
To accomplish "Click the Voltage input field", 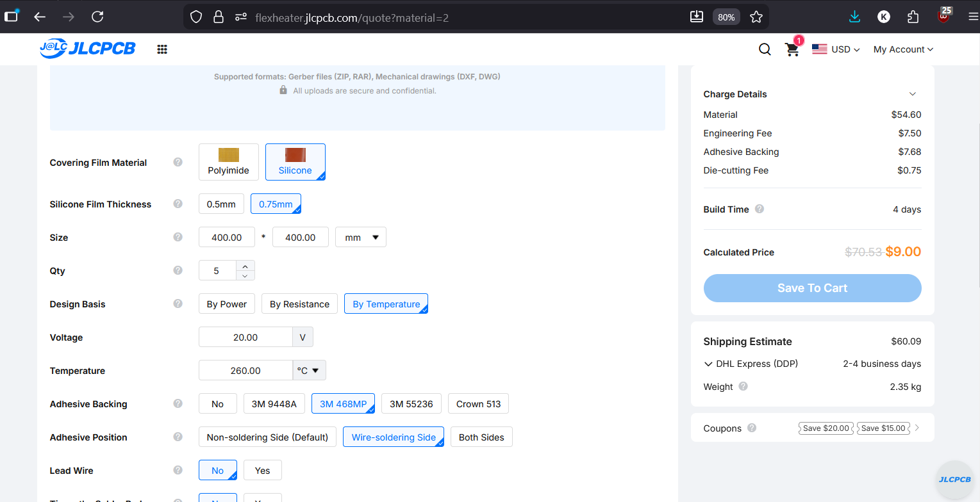I will [245, 337].
